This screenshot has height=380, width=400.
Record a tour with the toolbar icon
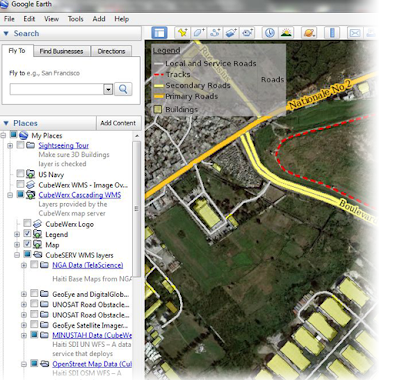point(248,33)
